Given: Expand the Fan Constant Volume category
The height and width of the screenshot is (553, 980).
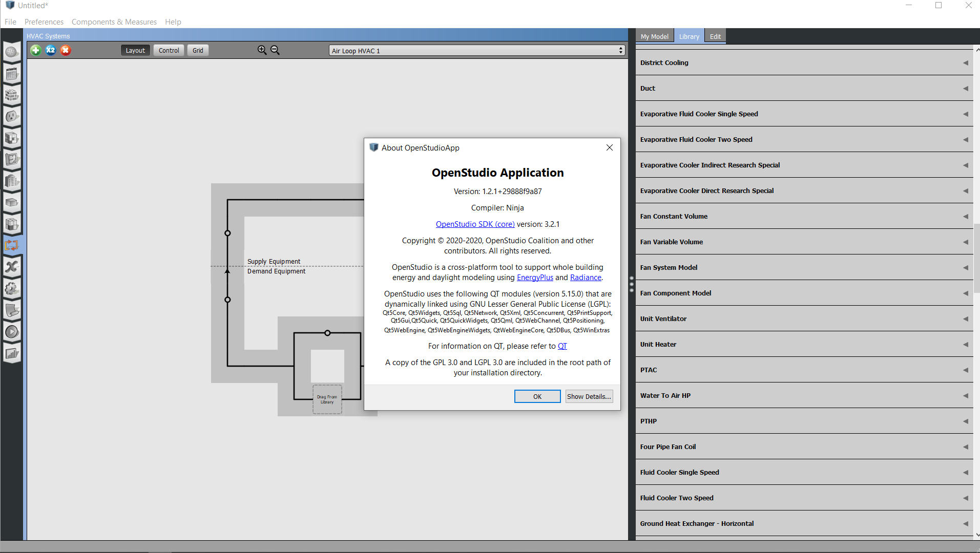Looking at the screenshot, I should pyautogui.click(x=804, y=216).
